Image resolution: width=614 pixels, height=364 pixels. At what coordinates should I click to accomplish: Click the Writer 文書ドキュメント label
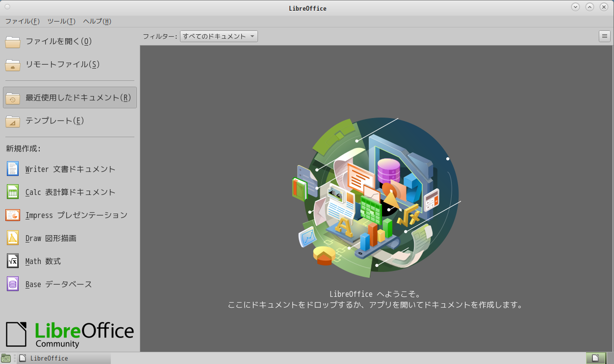[x=70, y=169]
